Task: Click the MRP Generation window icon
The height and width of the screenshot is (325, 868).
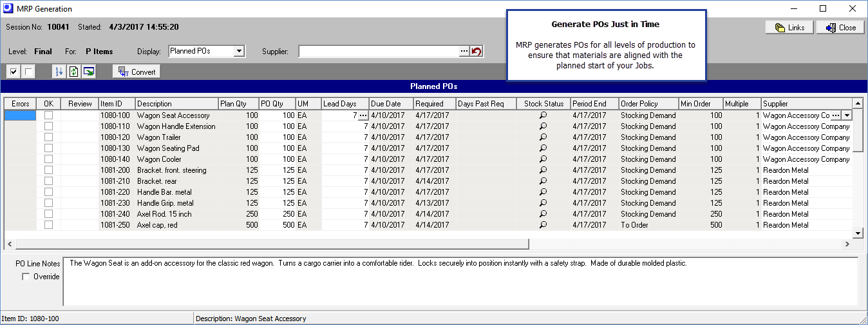Action: (7, 9)
